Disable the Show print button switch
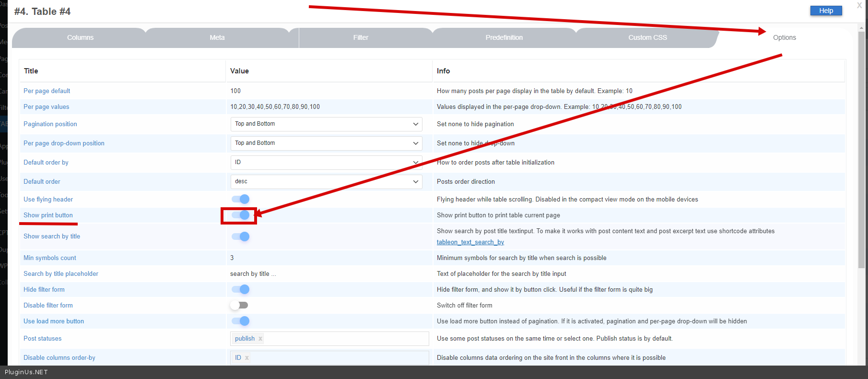868x379 pixels. click(x=240, y=215)
